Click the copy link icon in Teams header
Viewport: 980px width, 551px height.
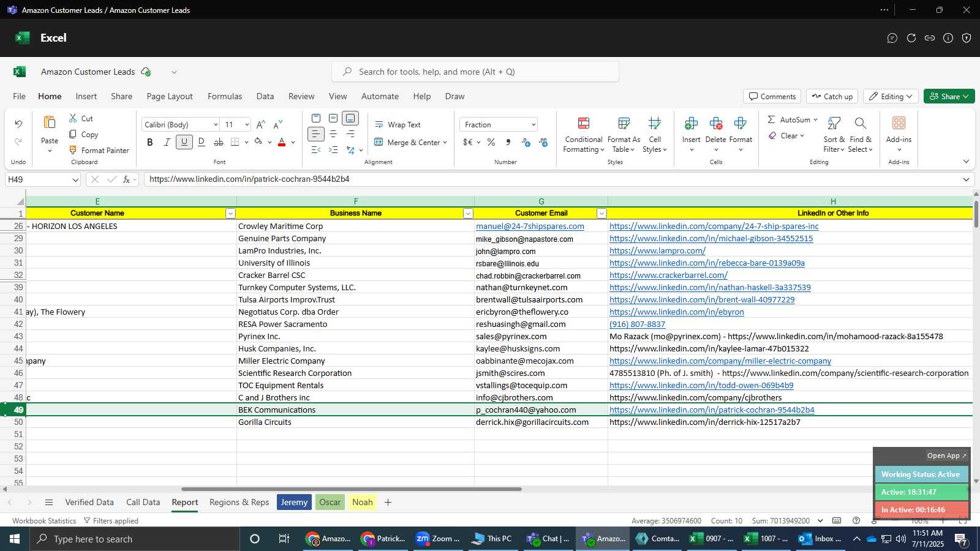pos(930,38)
